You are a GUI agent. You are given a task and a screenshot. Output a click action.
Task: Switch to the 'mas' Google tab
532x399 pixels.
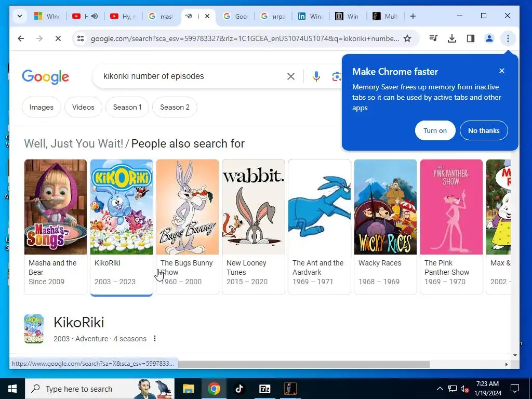[x=162, y=16]
